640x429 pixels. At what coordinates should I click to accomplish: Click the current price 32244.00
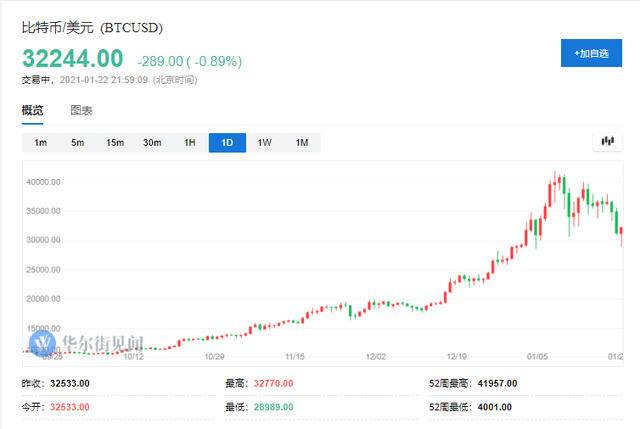tap(73, 59)
